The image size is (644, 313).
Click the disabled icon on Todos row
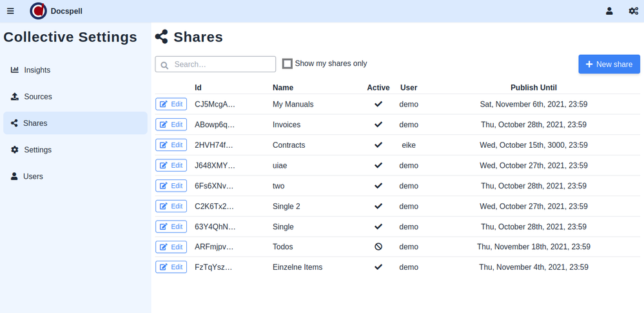pos(378,247)
